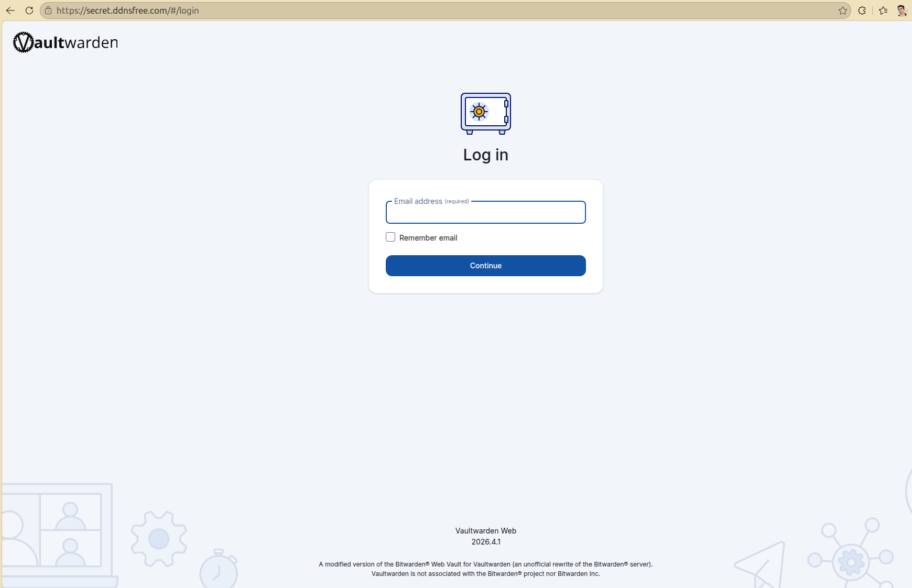Click the Vaultwarden logo
The height and width of the screenshot is (588, 912).
(66, 42)
